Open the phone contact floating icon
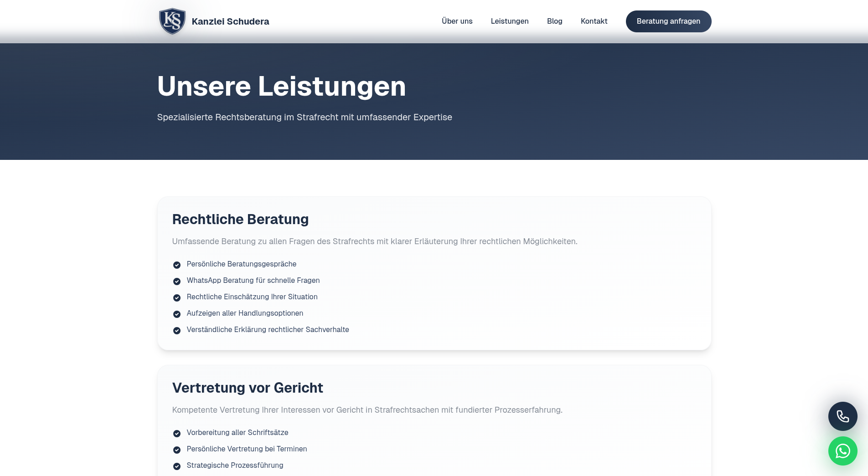This screenshot has height=476, width=868. (842, 416)
